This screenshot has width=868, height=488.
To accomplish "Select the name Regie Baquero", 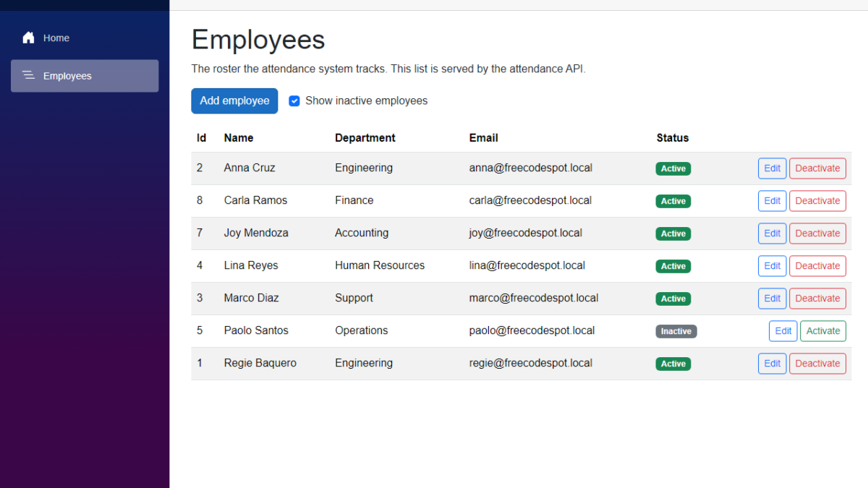I will pos(260,363).
